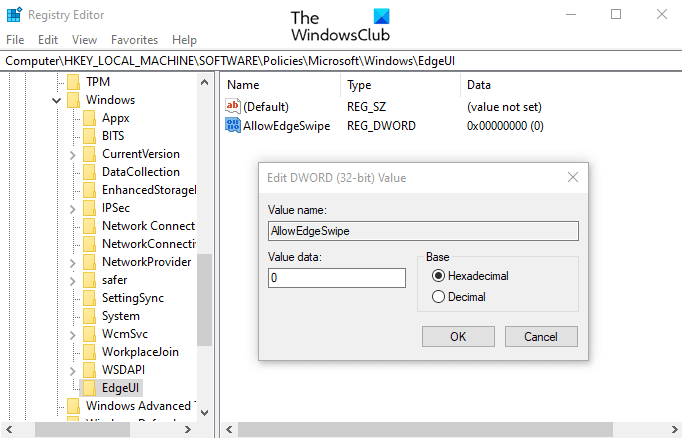Click the REG_SZ type cell
The image size is (682, 438).
point(366,107)
